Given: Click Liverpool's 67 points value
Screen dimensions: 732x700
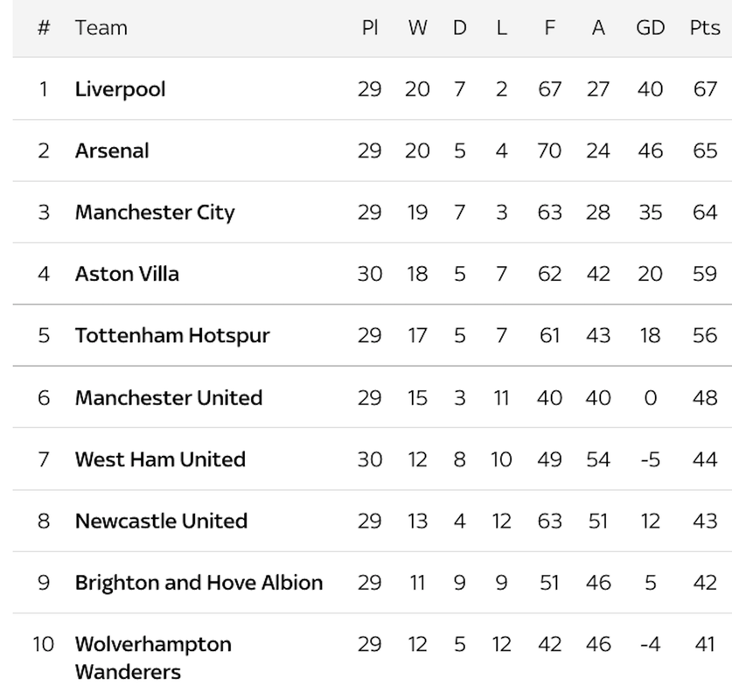Looking at the screenshot, I should pyautogui.click(x=705, y=89).
